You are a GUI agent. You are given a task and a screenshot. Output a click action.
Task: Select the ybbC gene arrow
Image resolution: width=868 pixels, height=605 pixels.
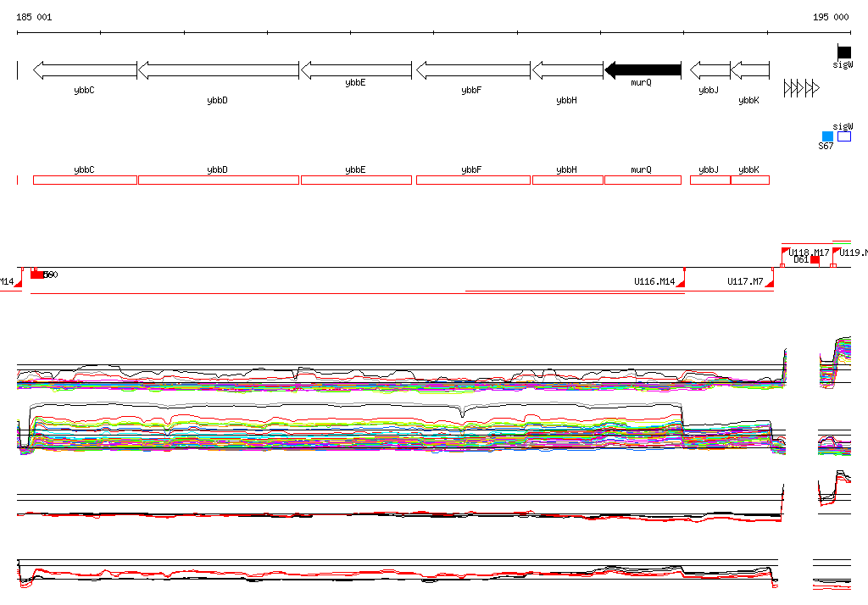pos(85,71)
